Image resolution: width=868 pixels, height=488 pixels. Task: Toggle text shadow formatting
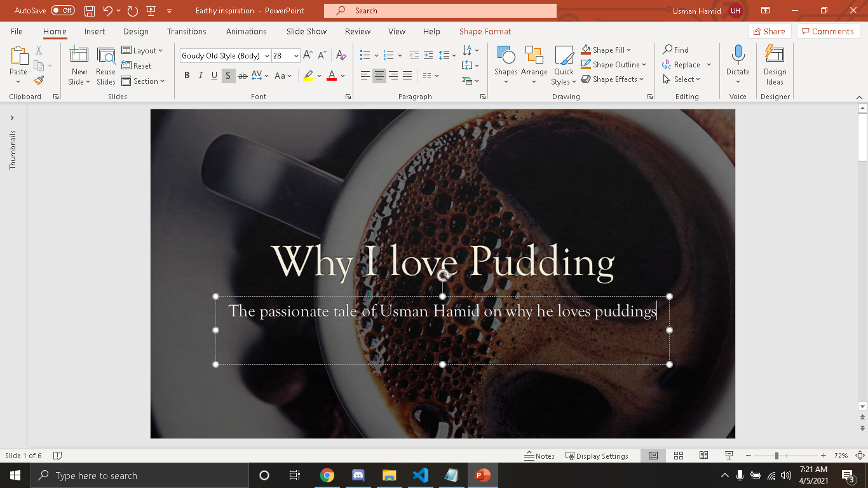[228, 76]
